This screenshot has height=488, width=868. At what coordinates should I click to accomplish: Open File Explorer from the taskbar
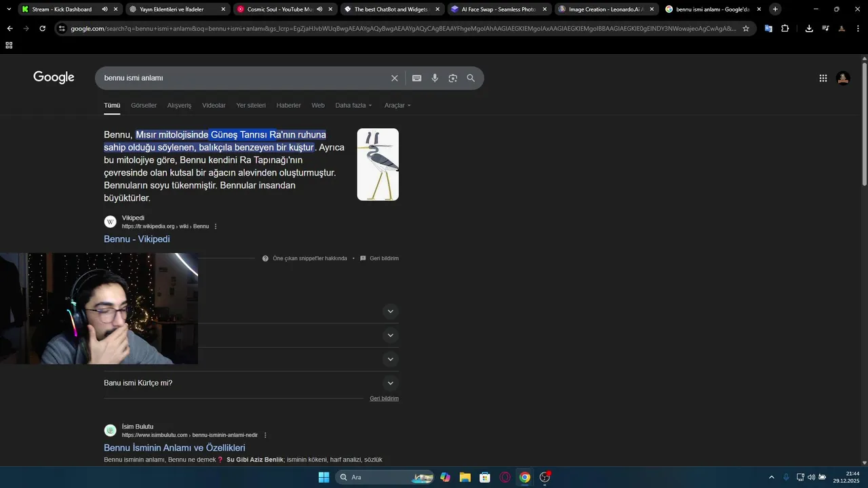click(x=465, y=477)
